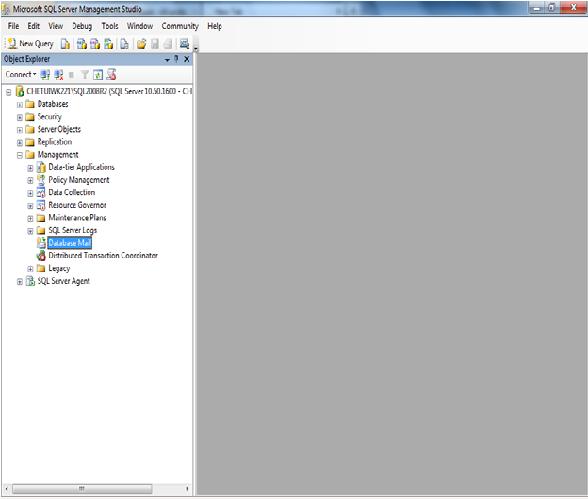Click the Filter icon in Object Explorer toolbar
This screenshot has width=588, height=499.
coord(85,75)
